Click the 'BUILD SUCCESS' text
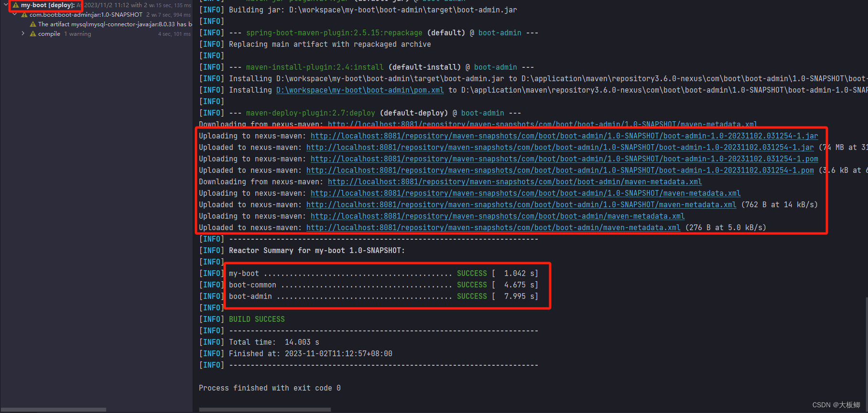 tap(257, 319)
